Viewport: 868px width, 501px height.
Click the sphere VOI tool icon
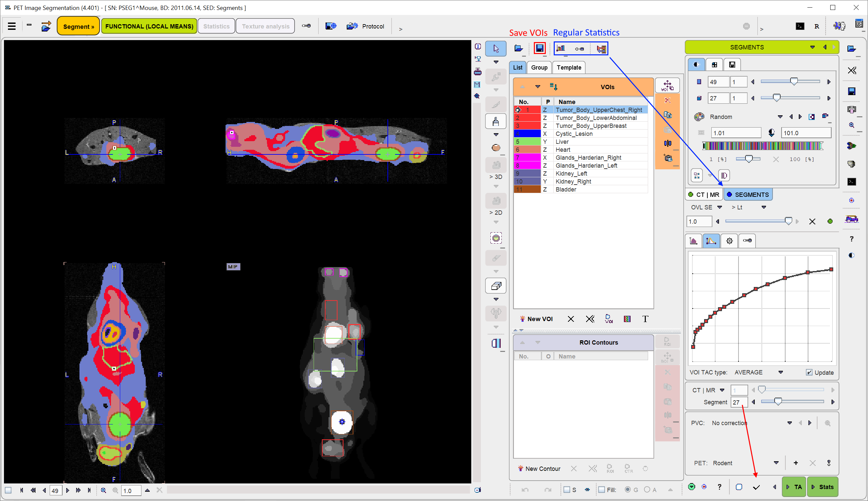(495, 148)
